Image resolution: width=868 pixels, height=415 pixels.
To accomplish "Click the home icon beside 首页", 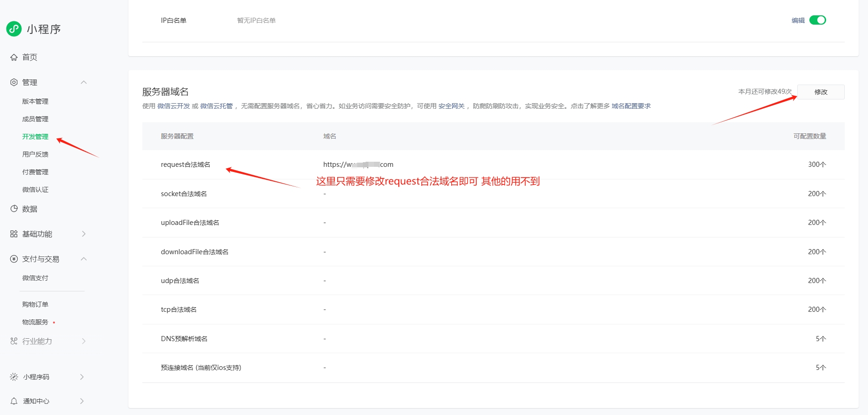I will pyautogui.click(x=14, y=57).
